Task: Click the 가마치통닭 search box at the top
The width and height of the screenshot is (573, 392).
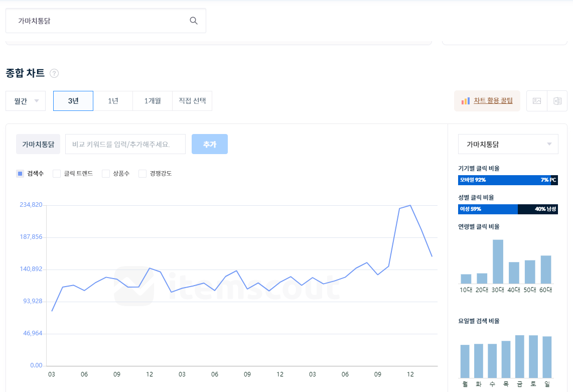Action: 106,21
